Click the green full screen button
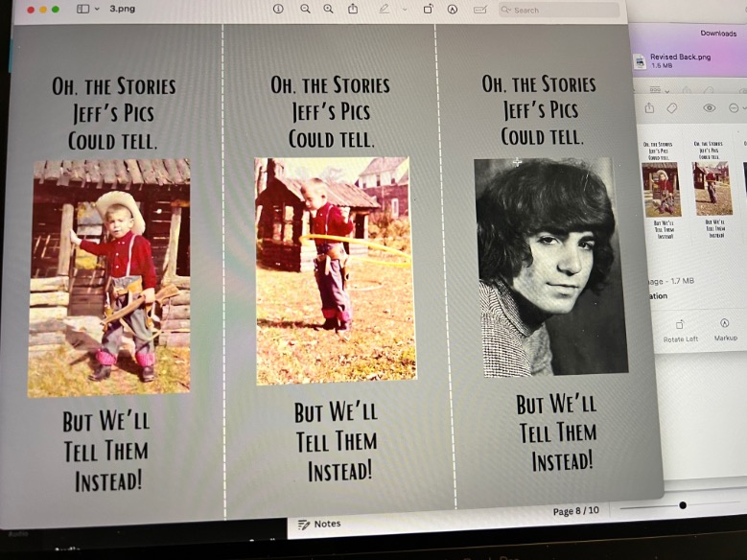Viewport: 747px width, 560px height. 56,9
